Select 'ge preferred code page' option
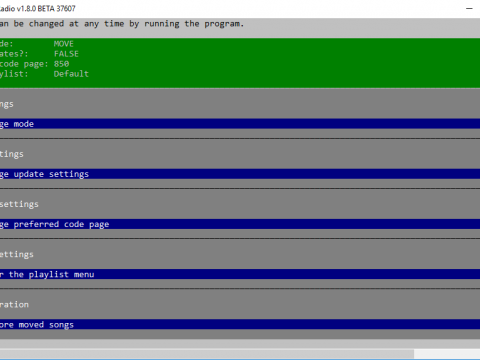Viewport: 480px width, 360px height. 240,224
